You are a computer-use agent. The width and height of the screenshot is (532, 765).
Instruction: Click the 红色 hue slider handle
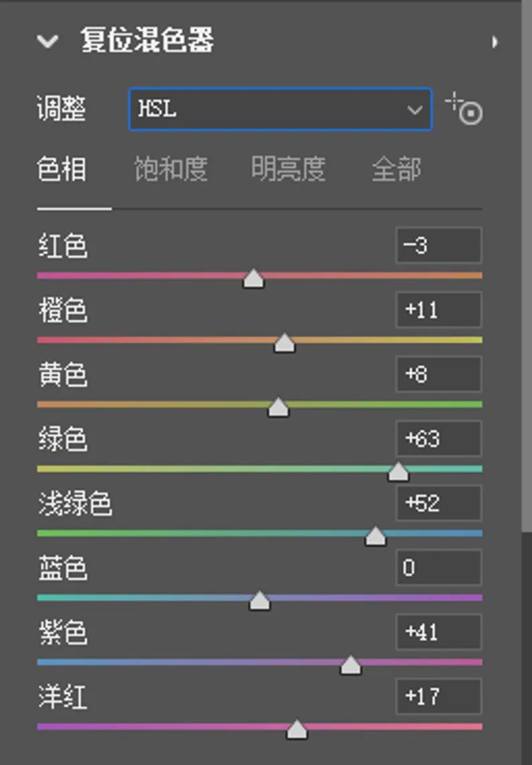click(x=253, y=278)
